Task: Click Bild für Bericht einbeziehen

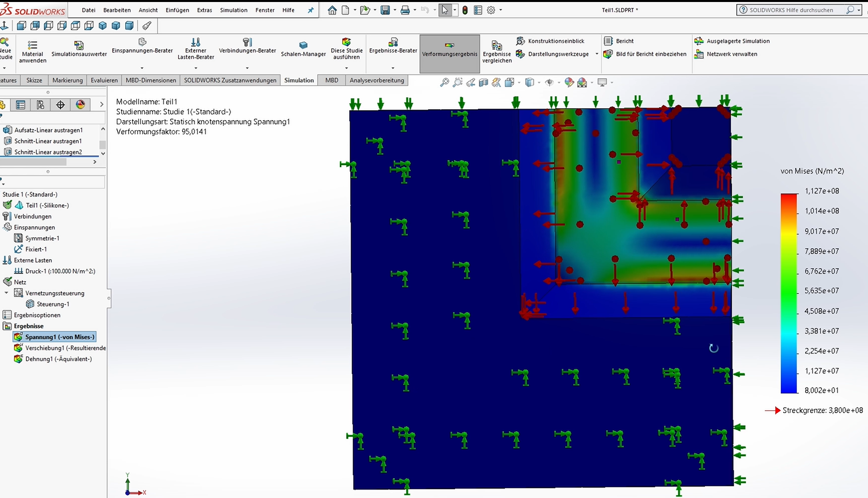Action: tap(651, 54)
